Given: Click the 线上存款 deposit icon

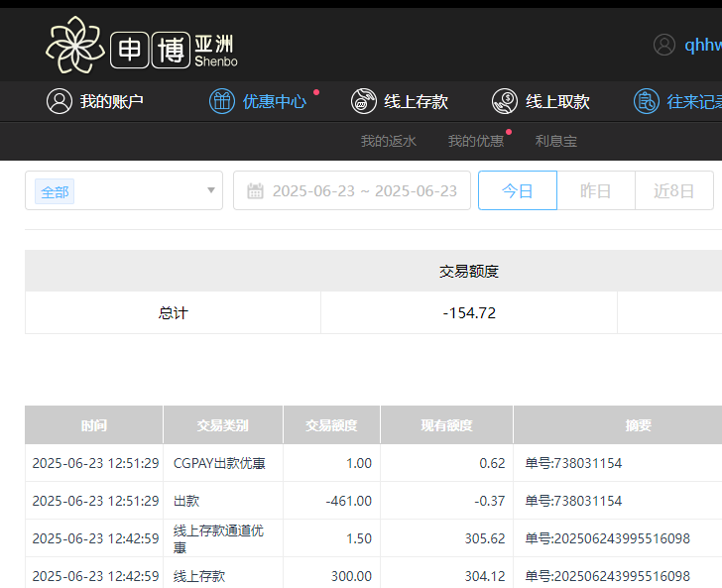Looking at the screenshot, I should pos(364,101).
